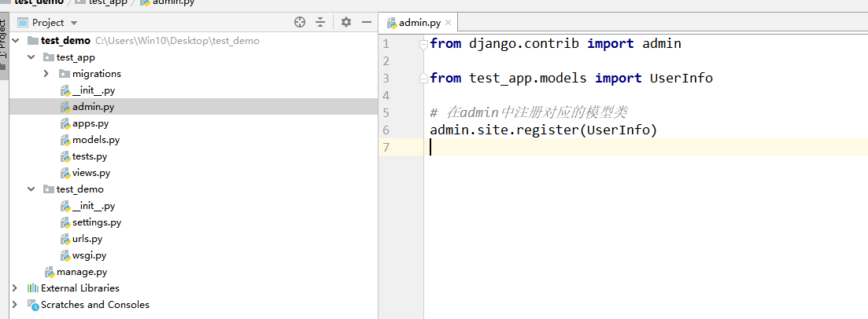Viewport: 868px width, 319px height.
Task: Click test_app in the breadcrumb path
Action: click(x=108, y=2)
